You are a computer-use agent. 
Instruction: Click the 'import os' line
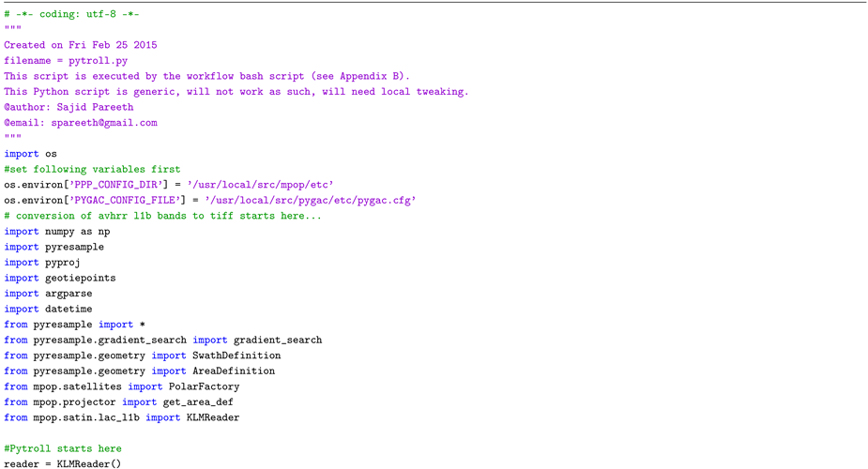pos(30,154)
